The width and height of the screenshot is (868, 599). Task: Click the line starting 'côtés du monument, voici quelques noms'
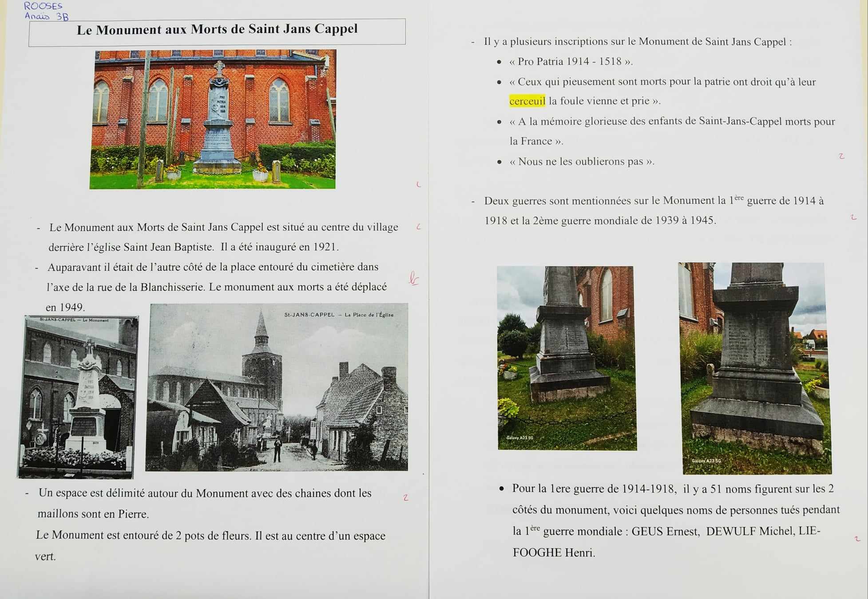click(x=676, y=510)
